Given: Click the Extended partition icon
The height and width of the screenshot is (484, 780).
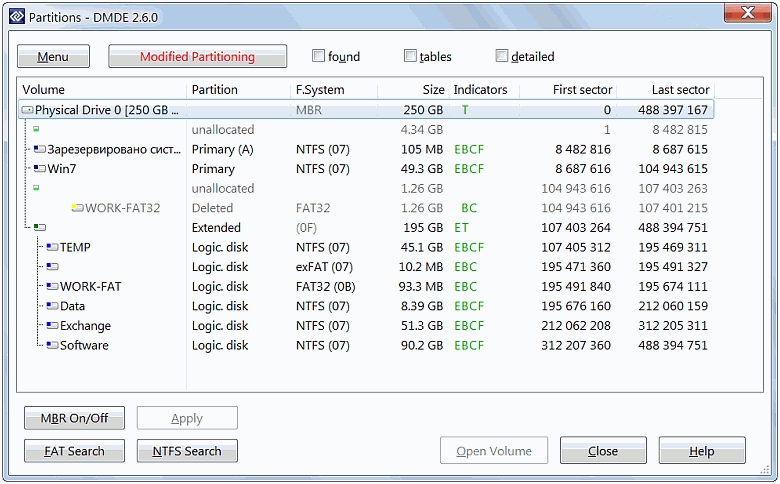Looking at the screenshot, I should (x=38, y=228).
